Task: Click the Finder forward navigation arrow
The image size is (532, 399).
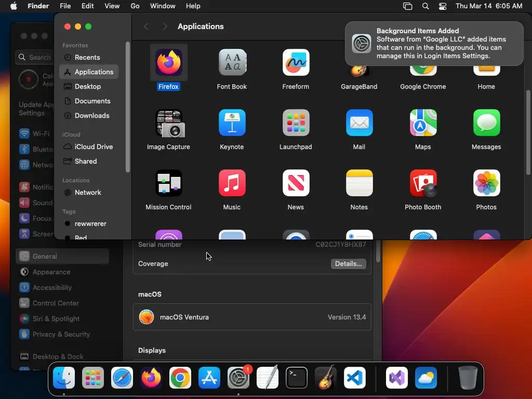Action: (x=165, y=26)
